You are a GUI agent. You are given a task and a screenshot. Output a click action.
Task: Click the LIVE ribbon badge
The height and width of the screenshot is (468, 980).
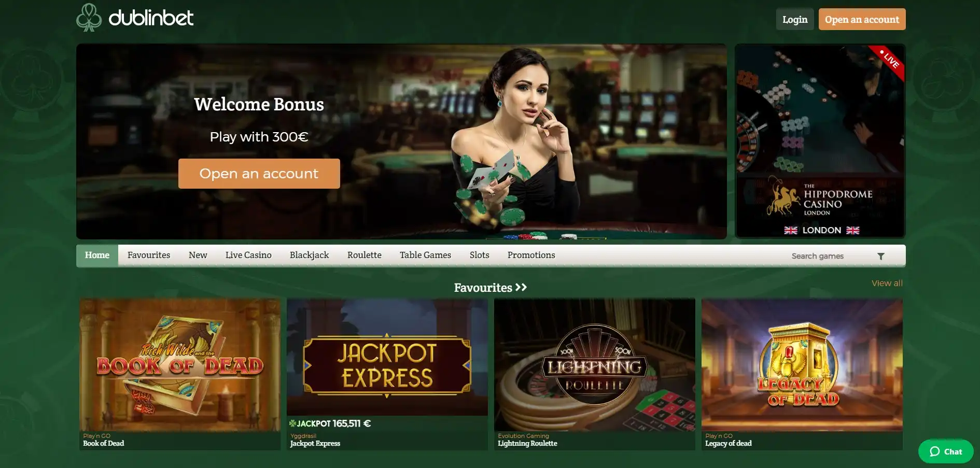pyautogui.click(x=889, y=61)
